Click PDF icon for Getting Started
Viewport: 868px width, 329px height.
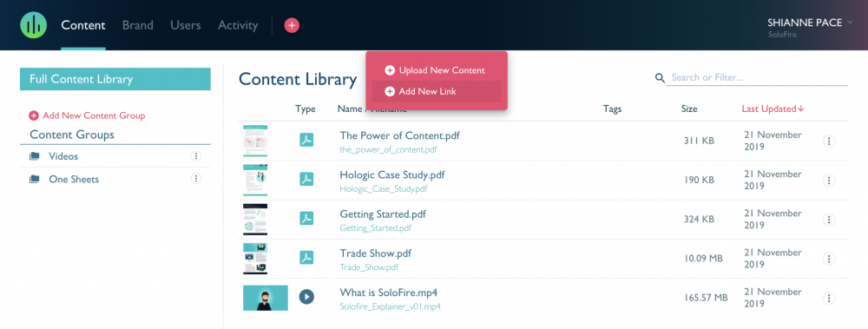coord(306,219)
